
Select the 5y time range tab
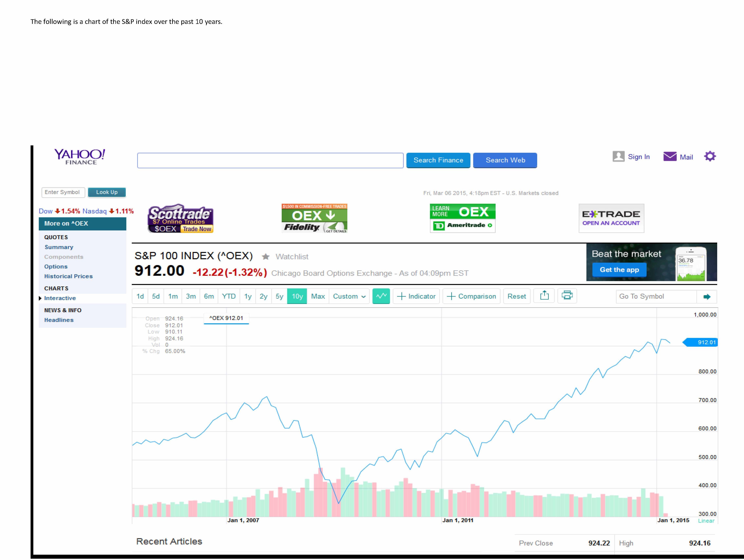point(279,296)
